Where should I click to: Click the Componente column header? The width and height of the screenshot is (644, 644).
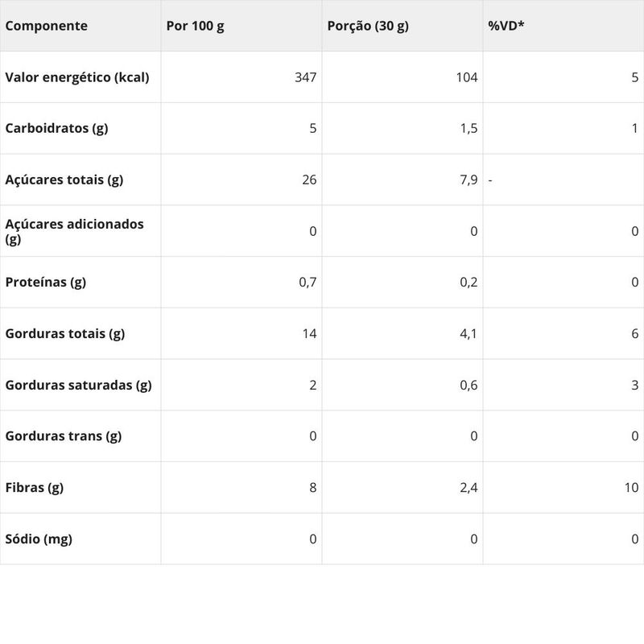46,26
